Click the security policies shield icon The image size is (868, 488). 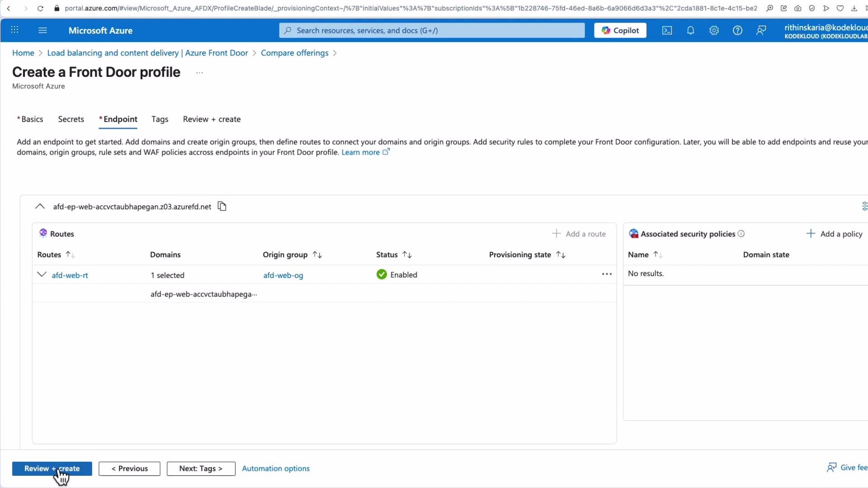tap(633, 234)
